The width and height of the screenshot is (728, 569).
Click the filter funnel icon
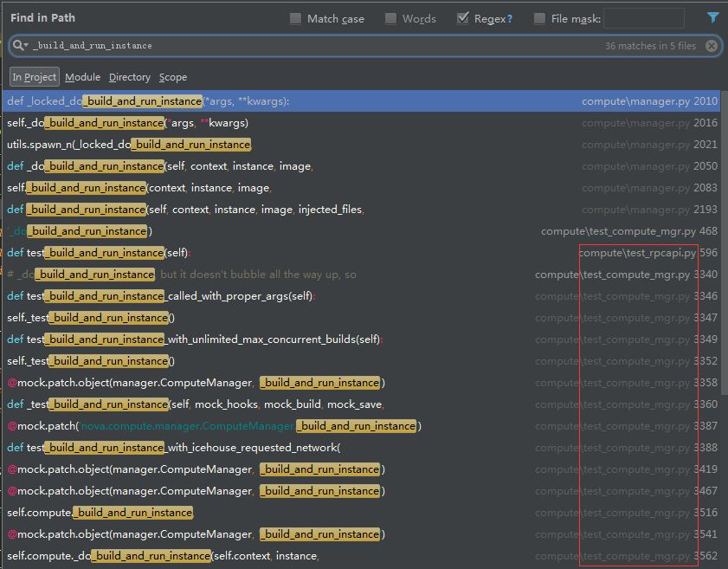(x=712, y=17)
